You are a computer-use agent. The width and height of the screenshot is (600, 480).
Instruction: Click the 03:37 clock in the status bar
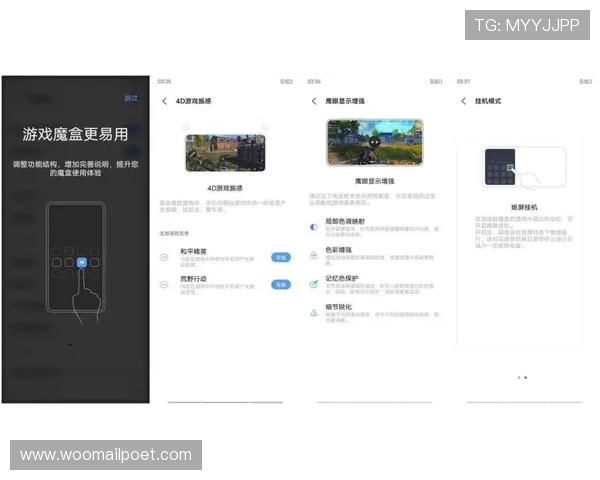pos(463,82)
